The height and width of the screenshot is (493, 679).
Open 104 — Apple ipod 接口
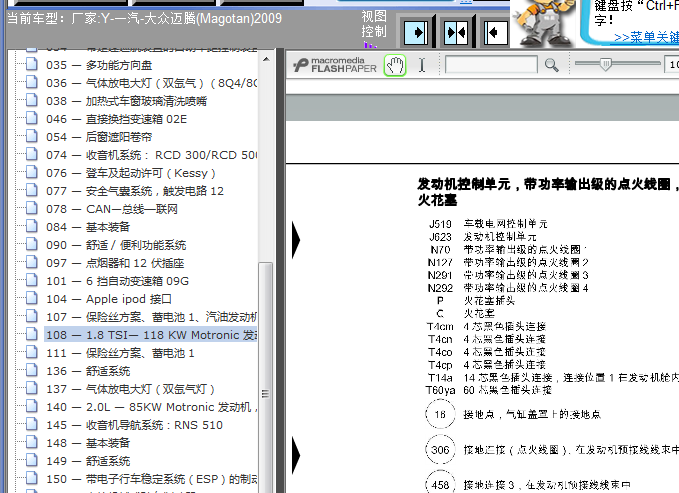click(109, 299)
